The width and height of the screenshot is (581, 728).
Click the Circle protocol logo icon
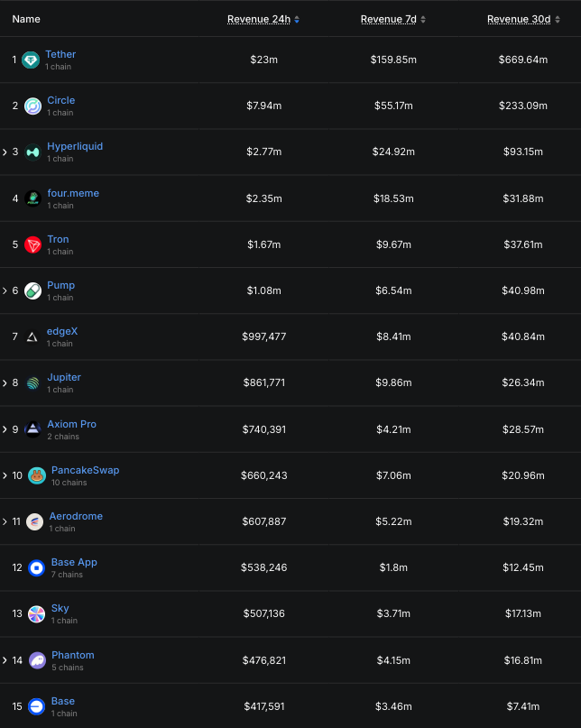point(32,106)
